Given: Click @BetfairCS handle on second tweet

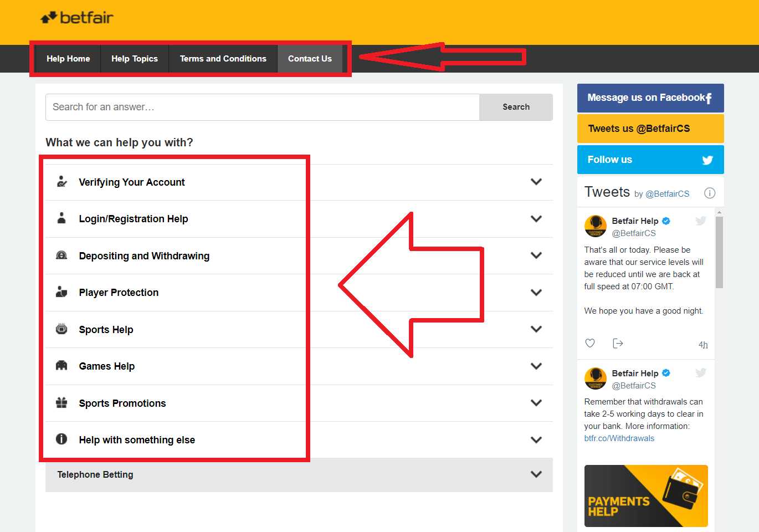Looking at the screenshot, I should 634,386.
